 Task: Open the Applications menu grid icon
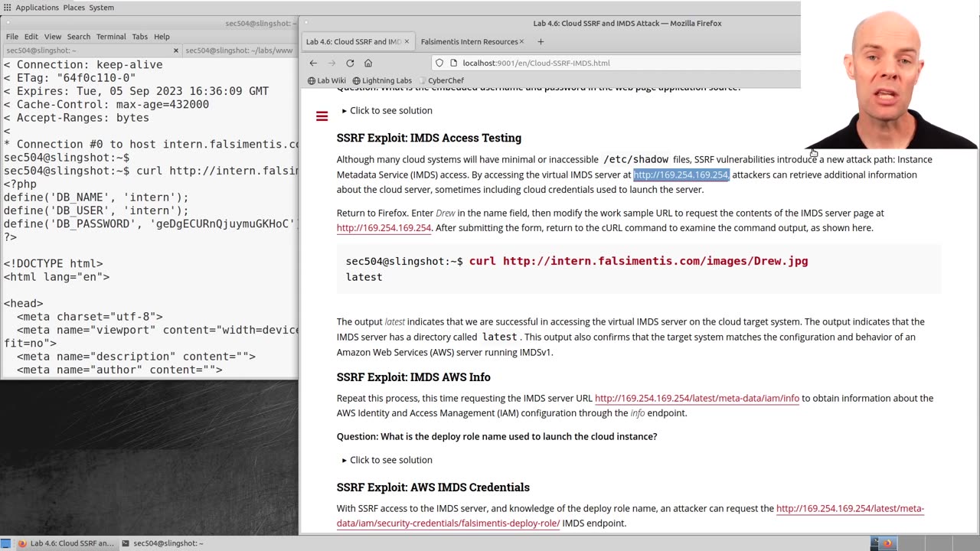pos(6,8)
